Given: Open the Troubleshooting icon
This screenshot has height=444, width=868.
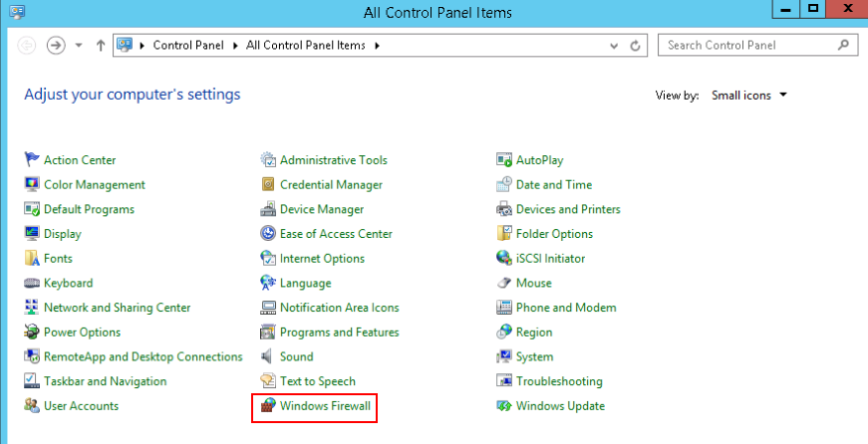Looking at the screenshot, I should [504, 381].
